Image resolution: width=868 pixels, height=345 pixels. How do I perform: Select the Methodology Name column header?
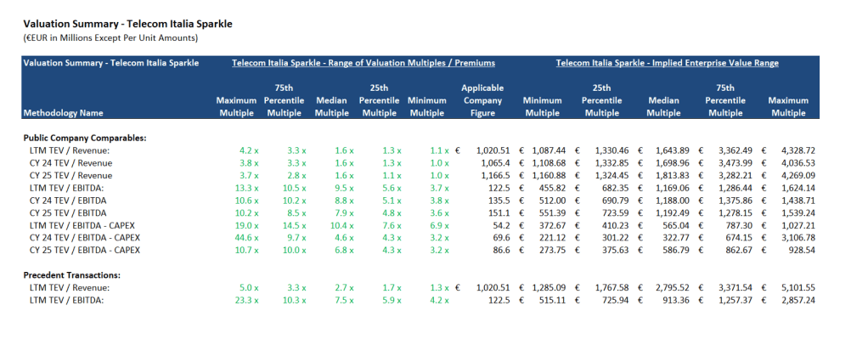[64, 112]
